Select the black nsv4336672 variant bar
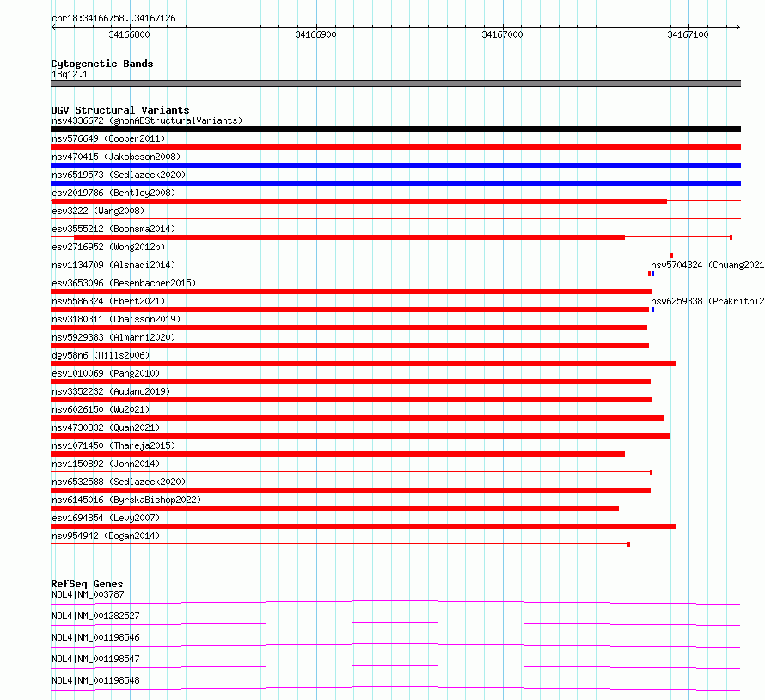765x700 pixels. 395,129
